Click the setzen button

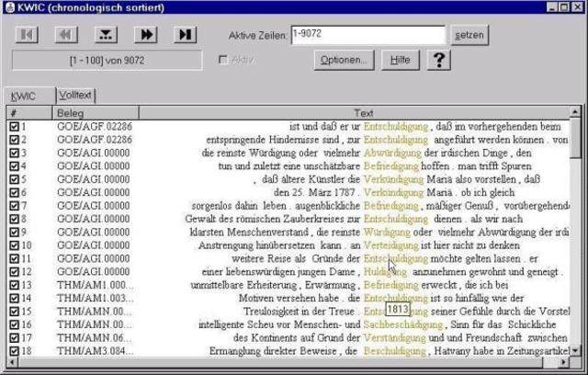(469, 35)
